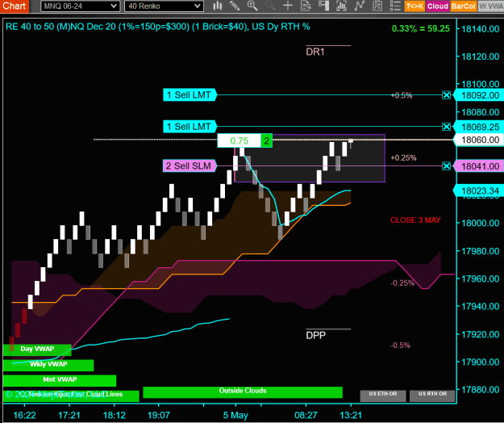This screenshot has width=504, height=423.
Task: Click the 18140.00 price axis label
Action: [481, 29]
